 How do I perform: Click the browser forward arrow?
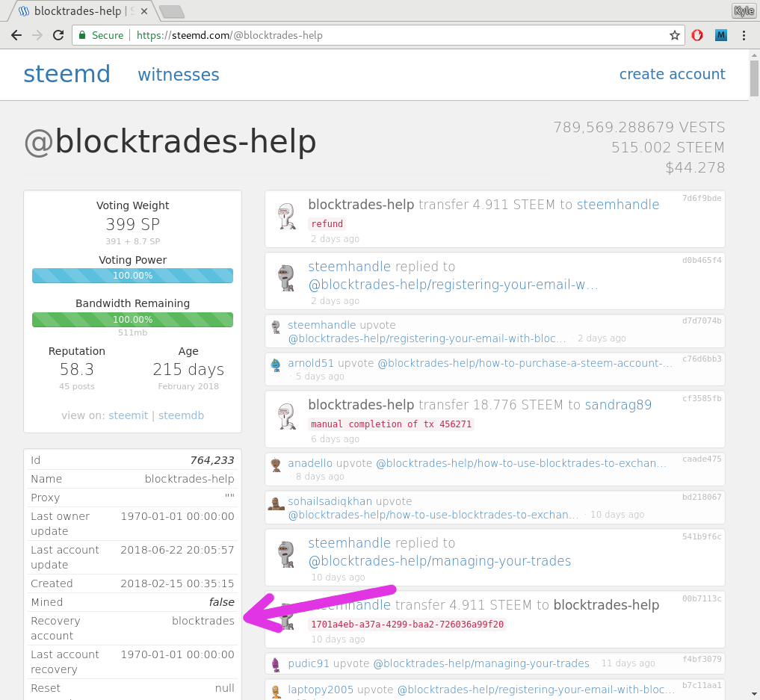coord(37,35)
